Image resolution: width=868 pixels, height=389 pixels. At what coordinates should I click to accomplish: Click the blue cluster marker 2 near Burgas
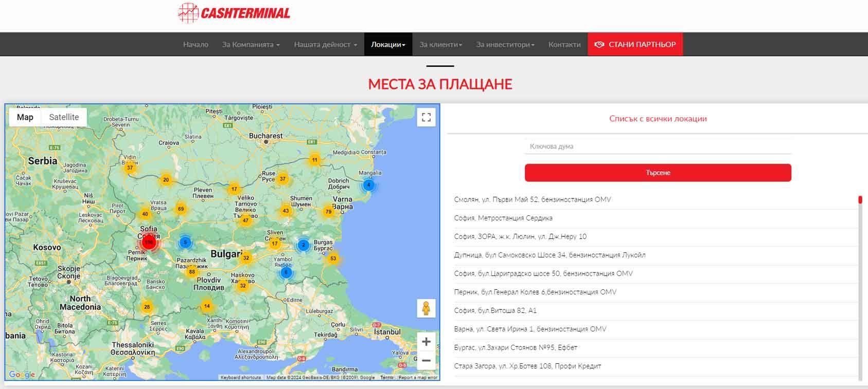click(x=304, y=245)
